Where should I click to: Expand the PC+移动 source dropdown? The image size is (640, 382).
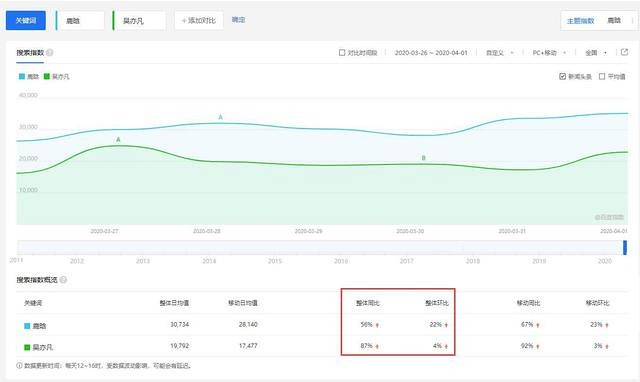(549, 53)
